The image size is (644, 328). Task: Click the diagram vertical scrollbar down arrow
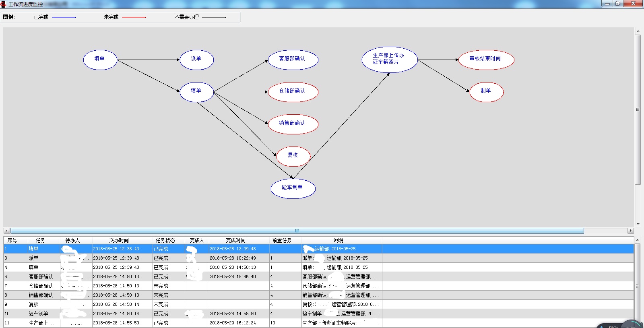click(638, 224)
